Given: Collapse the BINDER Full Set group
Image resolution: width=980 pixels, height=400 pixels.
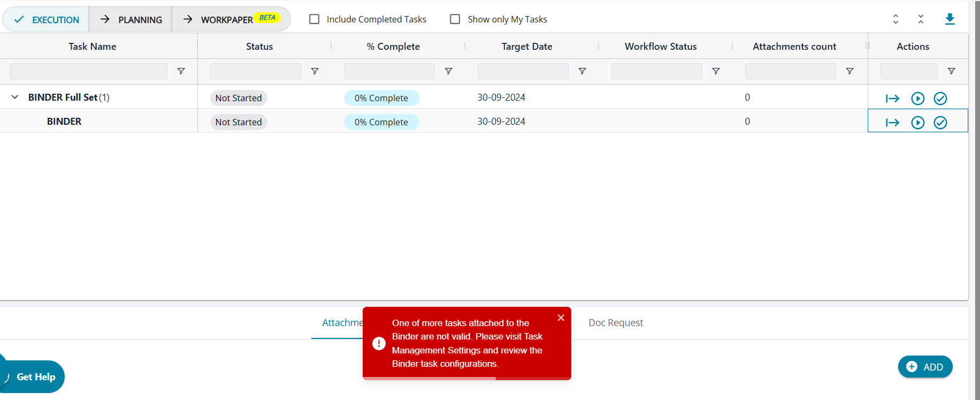Looking at the screenshot, I should [15, 97].
